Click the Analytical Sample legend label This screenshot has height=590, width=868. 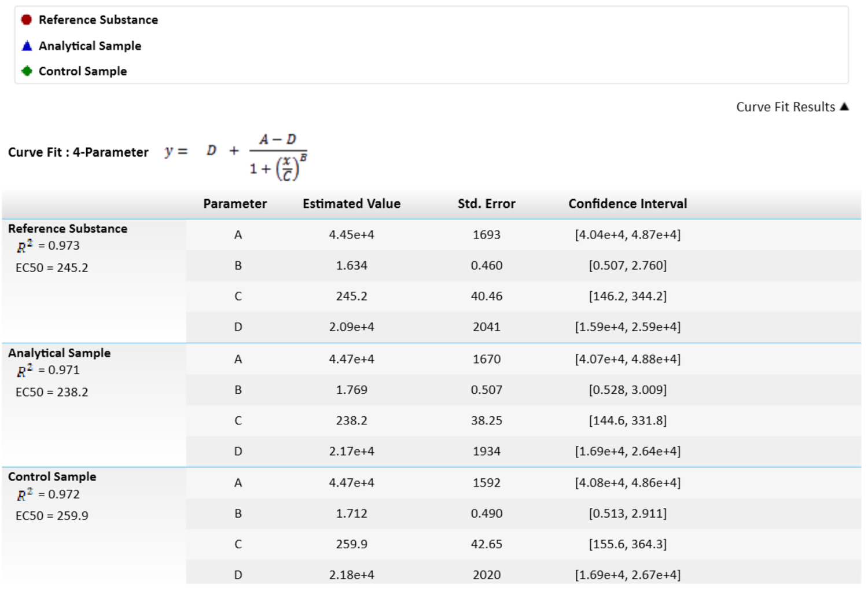[90, 46]
